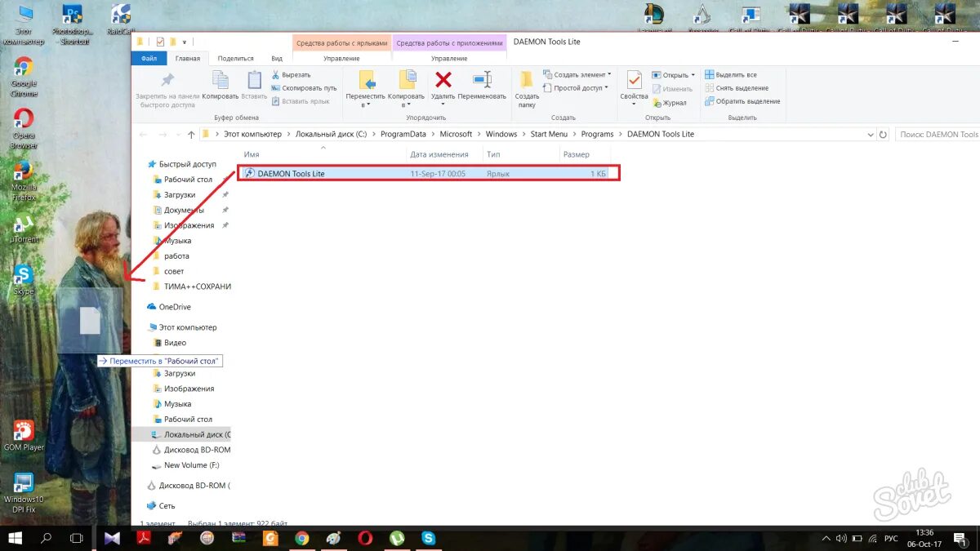The image size is (980, 551).
Task: Click Снять выделение in the ribbon
Action: pos(736,88)
